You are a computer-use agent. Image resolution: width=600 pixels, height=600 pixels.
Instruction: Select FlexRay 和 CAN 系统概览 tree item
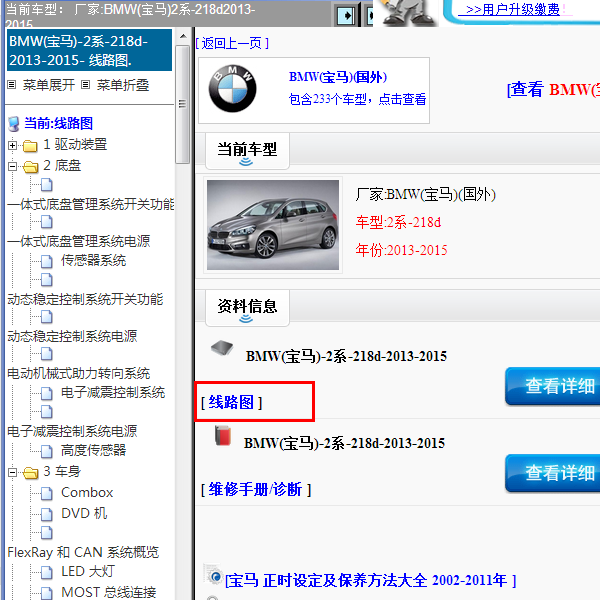pyautogui.click(x=83, y=553)
